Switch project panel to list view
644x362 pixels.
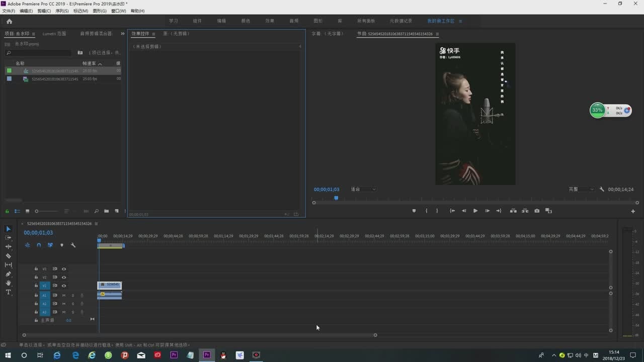click(17, 211)
